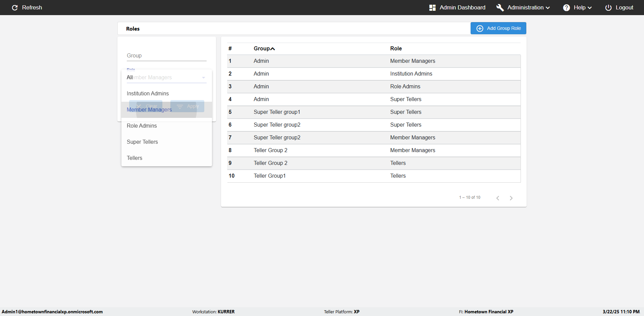Click the Add Group Role button

(498, 28)
